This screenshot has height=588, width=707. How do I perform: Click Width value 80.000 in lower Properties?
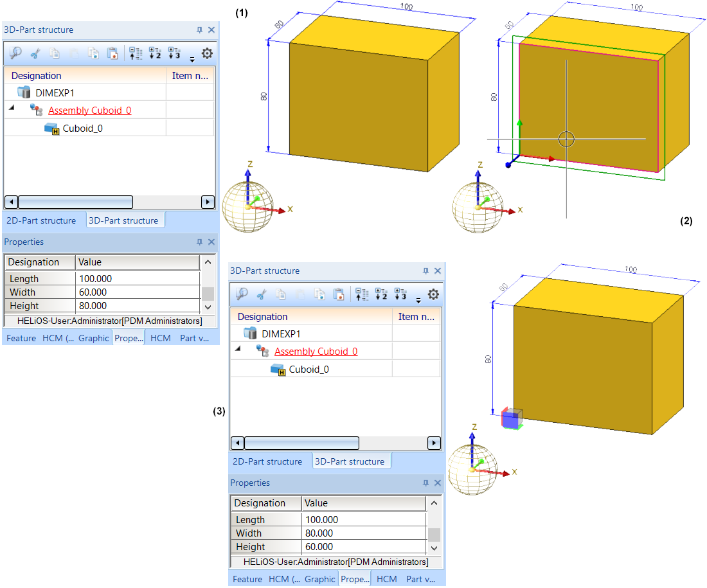tap(364, 533)
